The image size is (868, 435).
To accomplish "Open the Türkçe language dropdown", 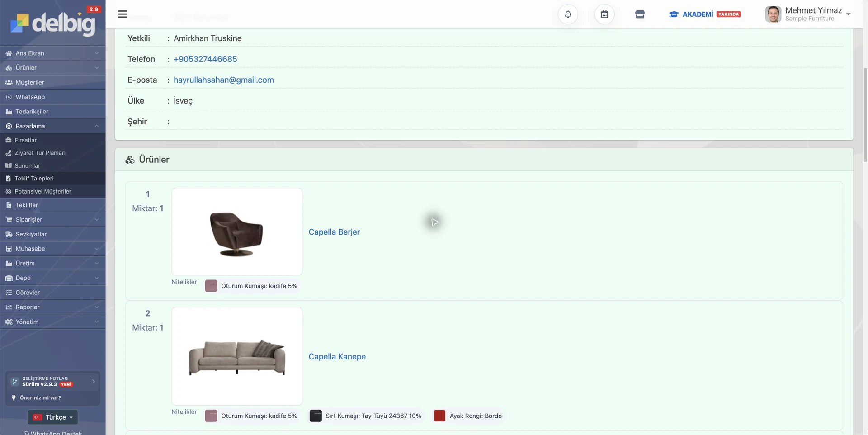I will (53, 417).
